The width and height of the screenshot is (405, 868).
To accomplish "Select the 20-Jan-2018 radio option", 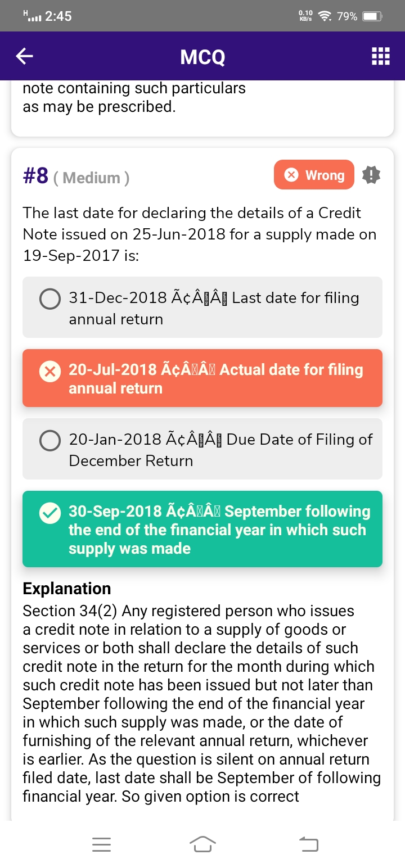I will pos(50,441).
